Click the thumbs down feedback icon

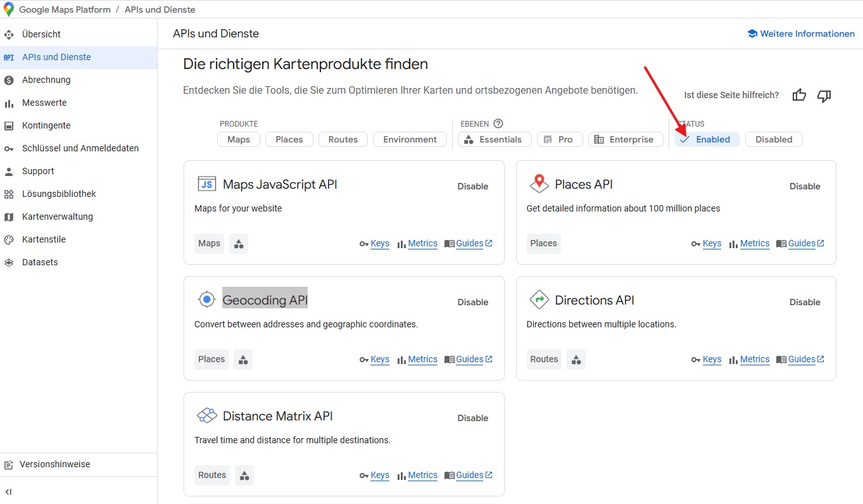coord(824,96)
